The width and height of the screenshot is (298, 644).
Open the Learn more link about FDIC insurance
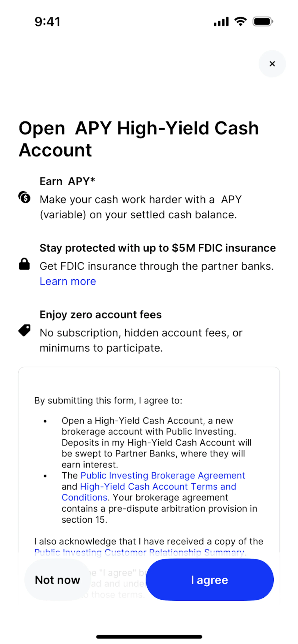pyautogui.click(x=68, y=282)
